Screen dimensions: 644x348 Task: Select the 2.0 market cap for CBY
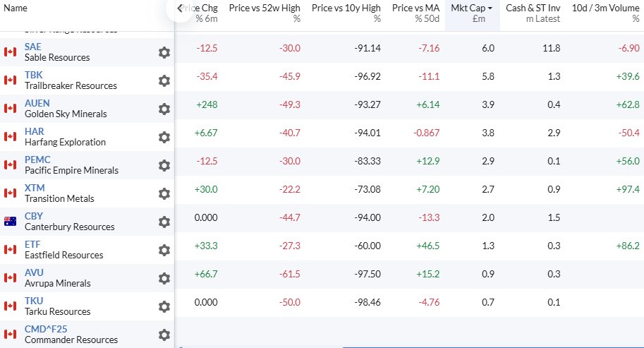[488, 217]
